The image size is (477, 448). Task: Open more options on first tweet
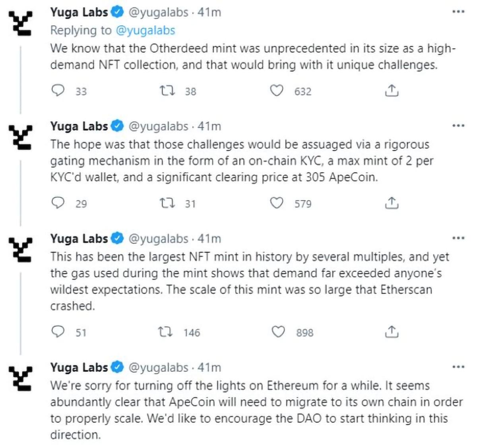tap(458, 12)
